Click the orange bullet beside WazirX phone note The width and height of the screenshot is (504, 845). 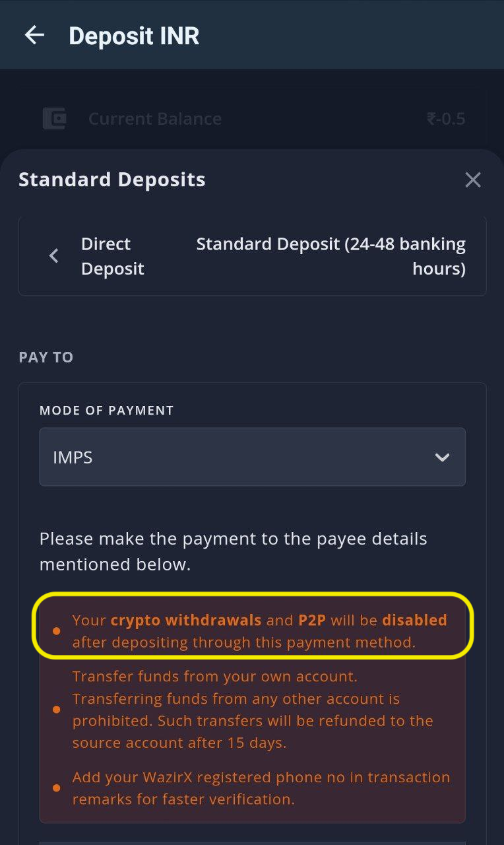click(56, 788)
